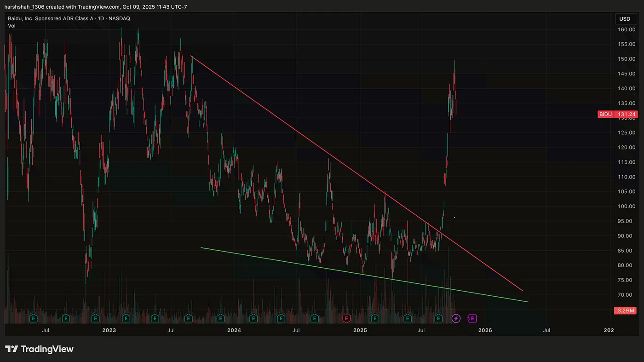The height and width of the screenshot is (362, 644).
Task: Select the green lower support trendline
Action: pyautogui.click(x=364, y=275)
